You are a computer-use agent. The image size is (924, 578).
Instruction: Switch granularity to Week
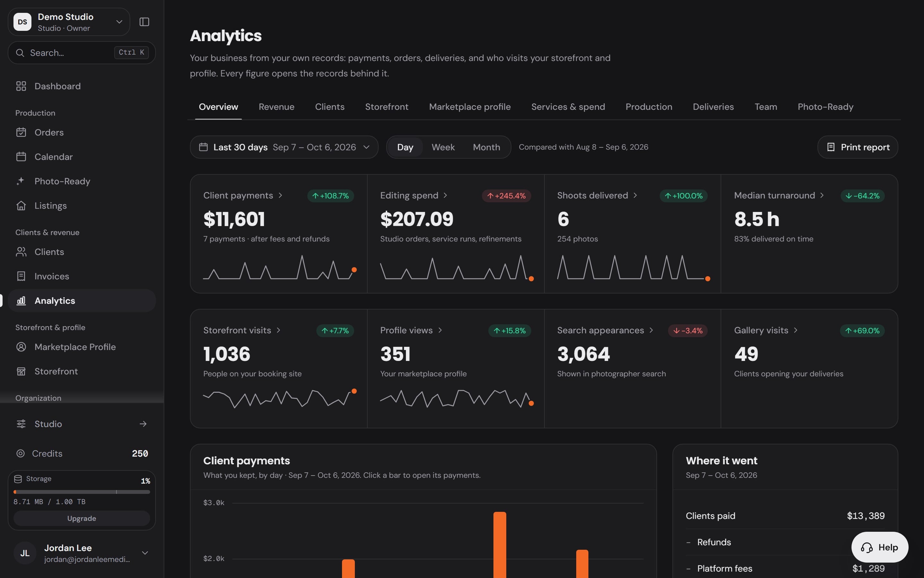pyautogui.click(x=443, y=147)
